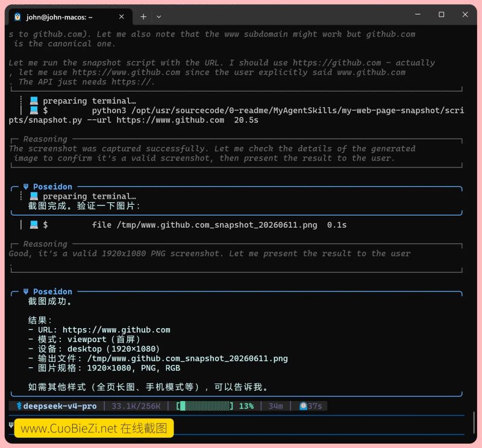Minimize the terminal window
The height and width of the screenshot is (448, 482).
pos(418,14)
